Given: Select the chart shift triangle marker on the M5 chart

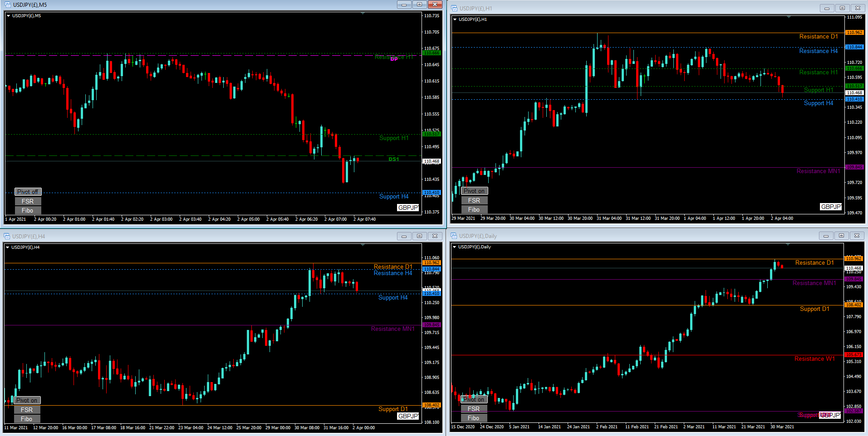Looking at the screenshot, I should click(363, 14).
